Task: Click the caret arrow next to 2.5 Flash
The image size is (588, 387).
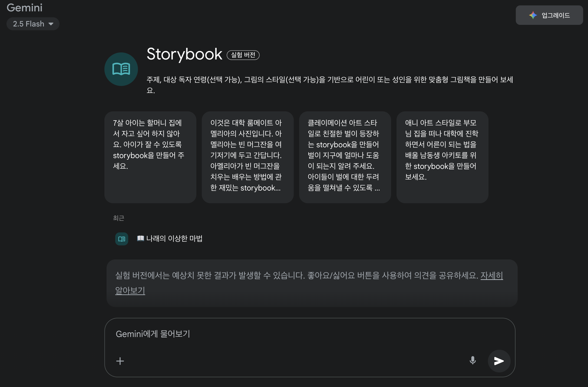Action: click(x=51, y=24)
